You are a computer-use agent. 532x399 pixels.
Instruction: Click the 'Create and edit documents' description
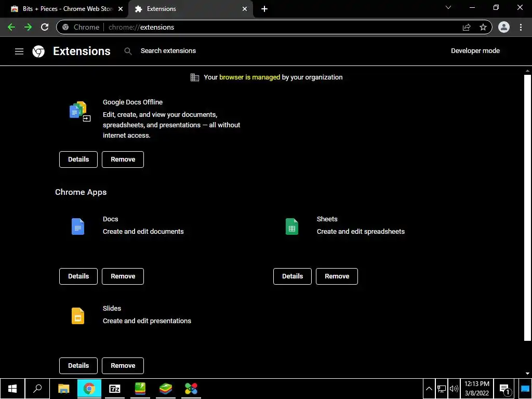[143, 232]
